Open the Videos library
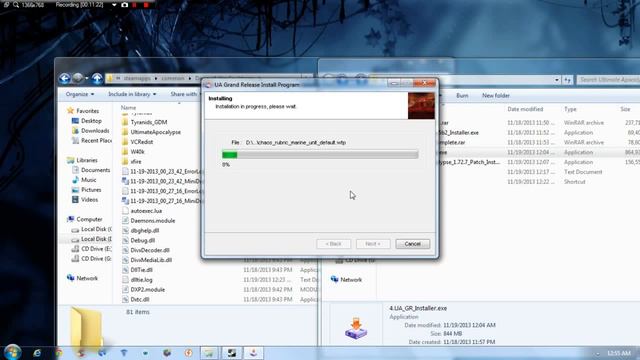Image resolution: width=640 pixels, height=360 pixels. [x=85, y=200]
